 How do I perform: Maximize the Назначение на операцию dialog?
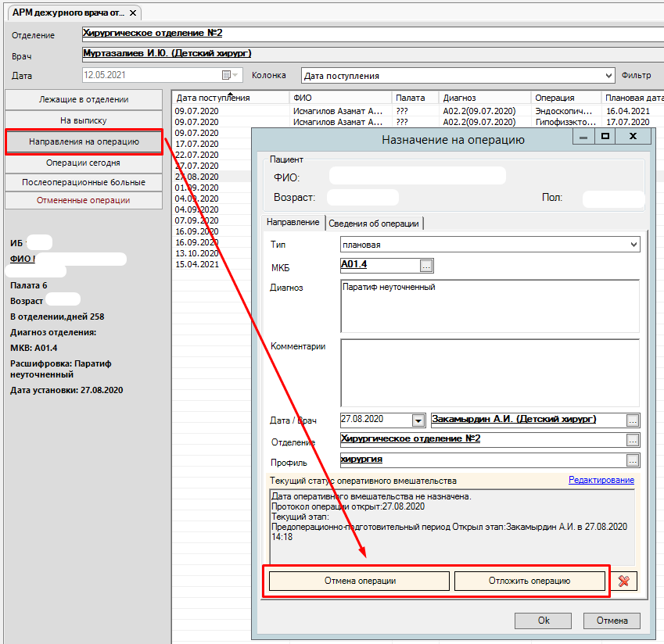605,136
